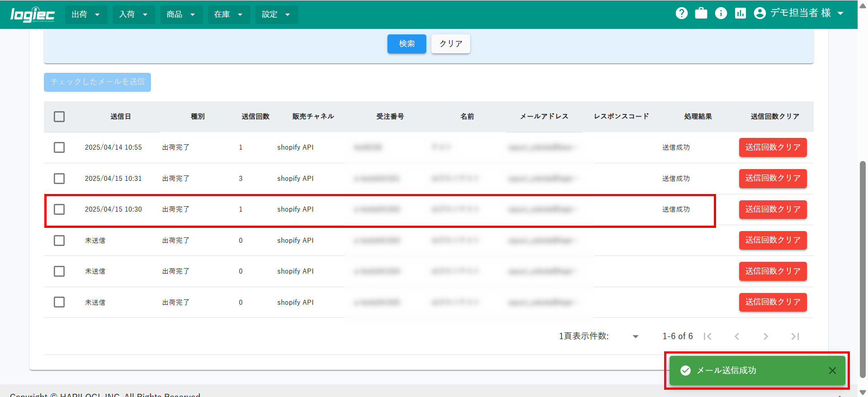Click the 送信回数クリア column header

[775, 117]
